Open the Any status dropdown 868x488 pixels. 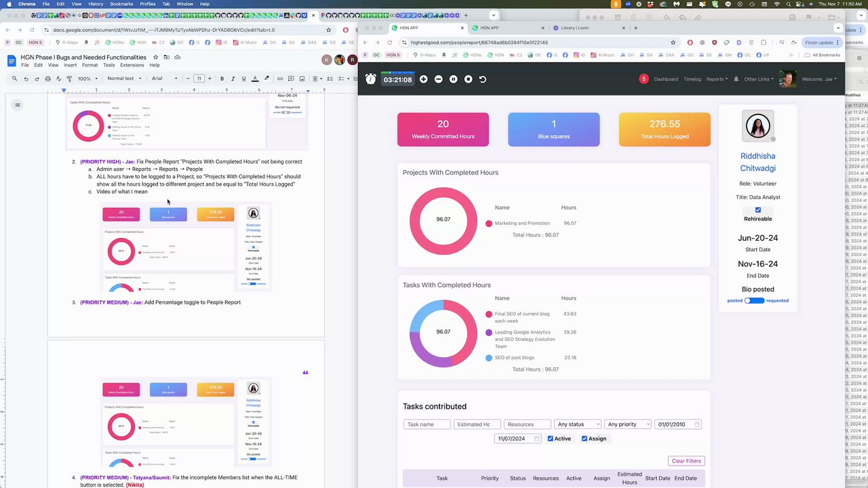(578, 424)
